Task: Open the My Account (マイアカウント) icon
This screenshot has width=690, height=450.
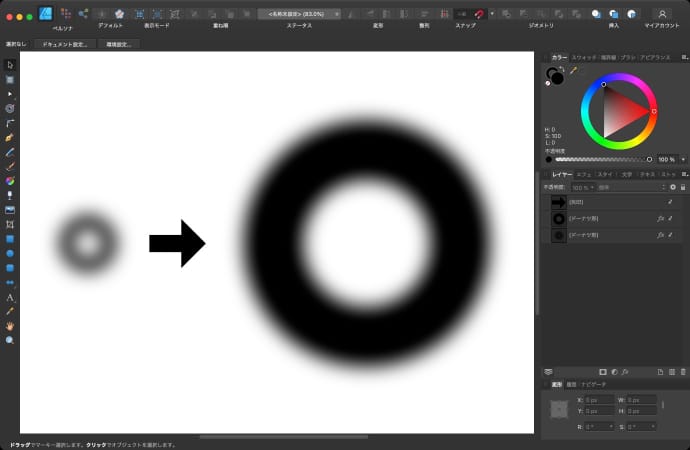Action: click(661, 14)
